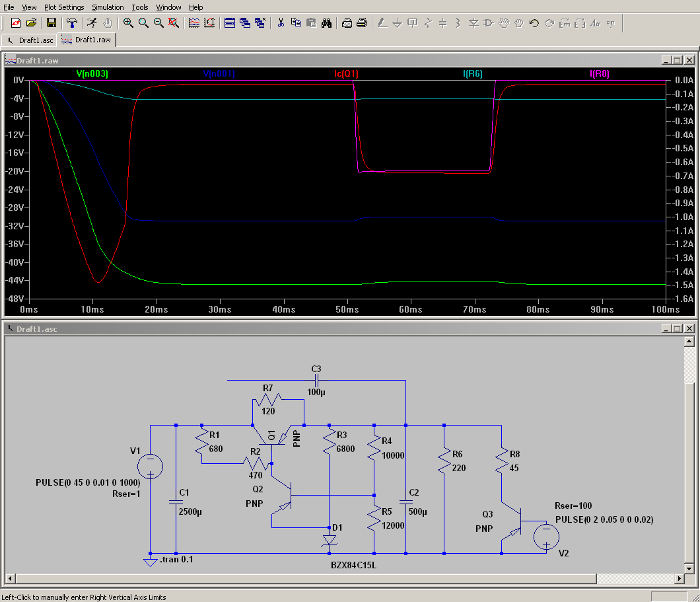Click the Open file folder icon
The height and width of the screenshot is (602, 700).
pyautogui.click(x=31, y=22)
